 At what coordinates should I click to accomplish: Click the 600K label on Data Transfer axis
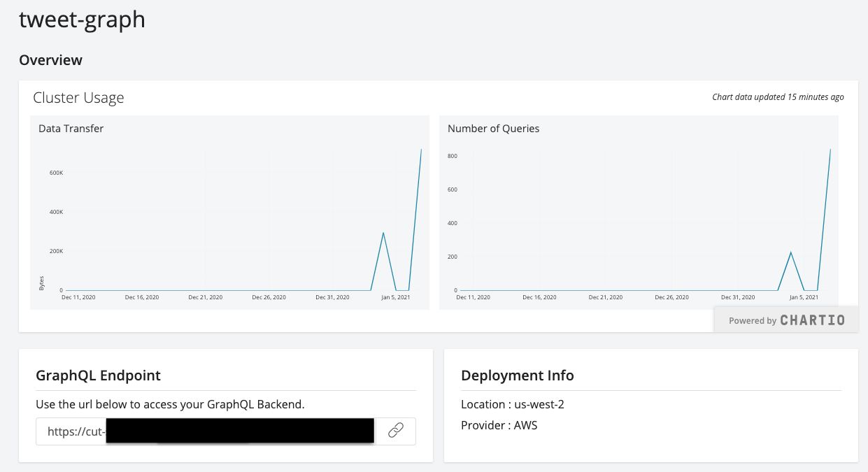coord(56,173)
